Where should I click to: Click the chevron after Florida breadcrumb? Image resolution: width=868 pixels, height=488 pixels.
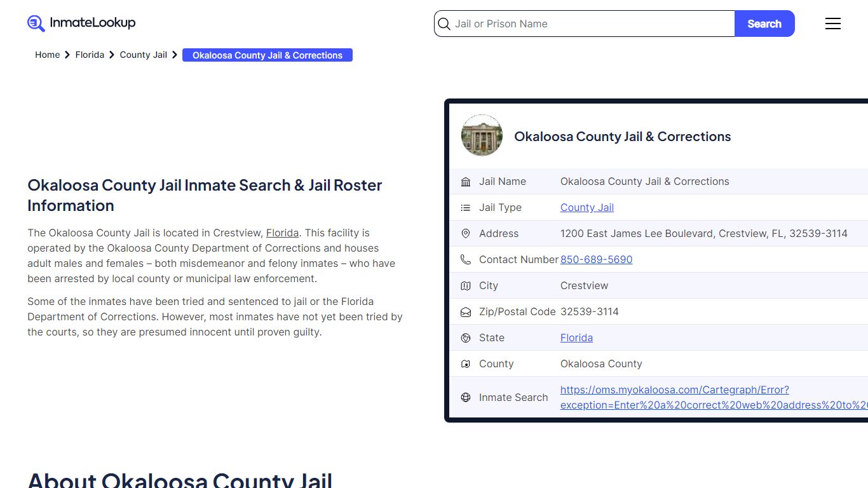(112, 55)
